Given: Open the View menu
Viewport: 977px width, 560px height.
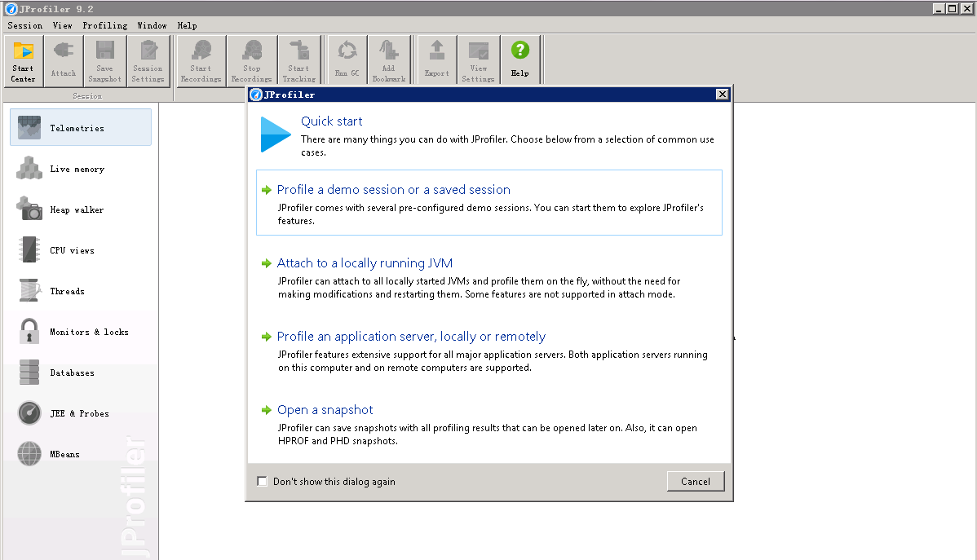Looking at the screenshot, I should [62, 25].
